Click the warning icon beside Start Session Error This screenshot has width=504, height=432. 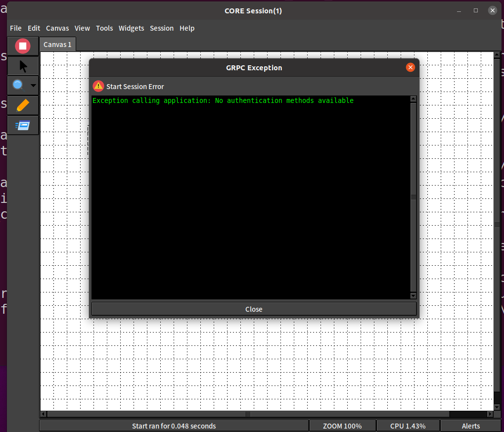point(98,86)
